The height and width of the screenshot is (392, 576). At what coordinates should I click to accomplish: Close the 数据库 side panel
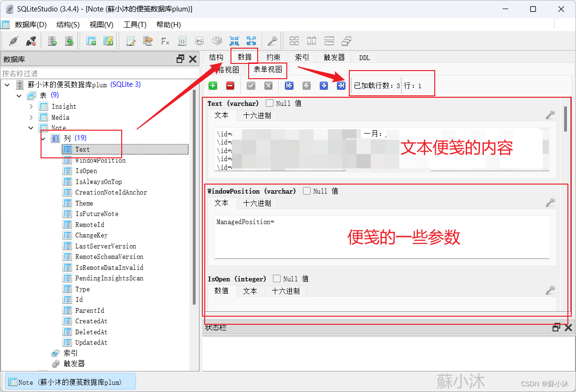click(x=193, y=59)
